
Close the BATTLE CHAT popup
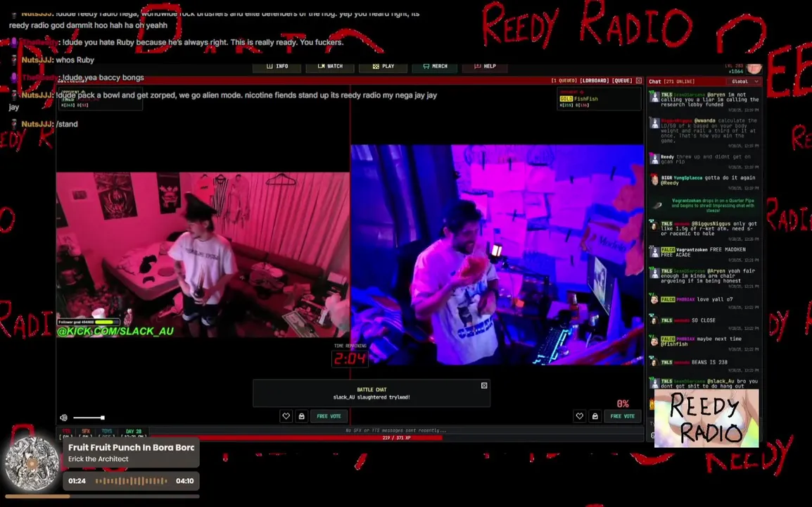click(484, 385)
